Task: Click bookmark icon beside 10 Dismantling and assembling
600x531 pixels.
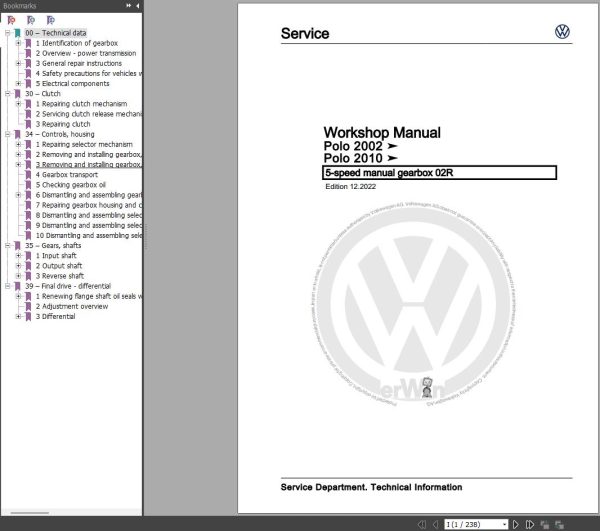Action: pos(28,235)
